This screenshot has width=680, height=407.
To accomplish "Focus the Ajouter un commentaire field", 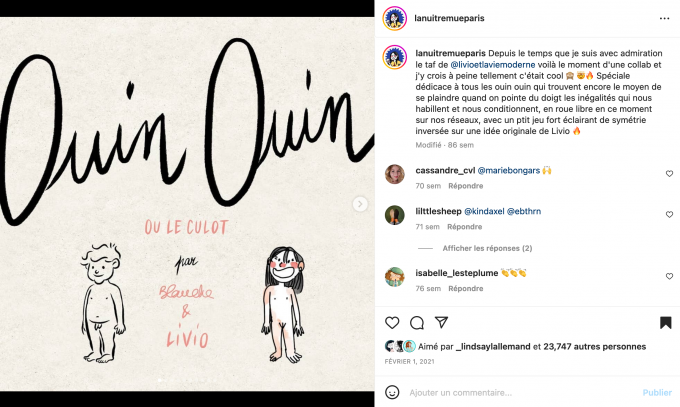I will [x=523, y=393].
